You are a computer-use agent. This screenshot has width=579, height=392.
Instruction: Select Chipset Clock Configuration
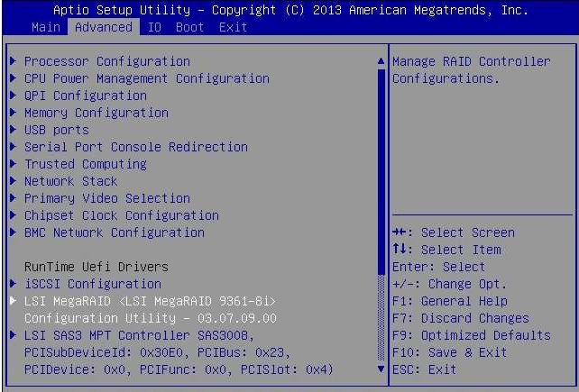coord(122,215)
